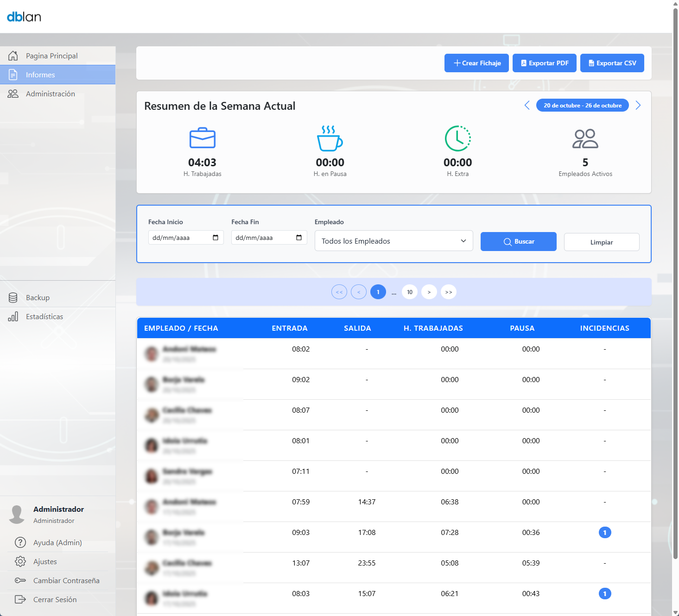Open calendar picker in Fecha Fin
Image resolution: width=679 pixels, height=616 pixels.
click(x=299, y=238)
